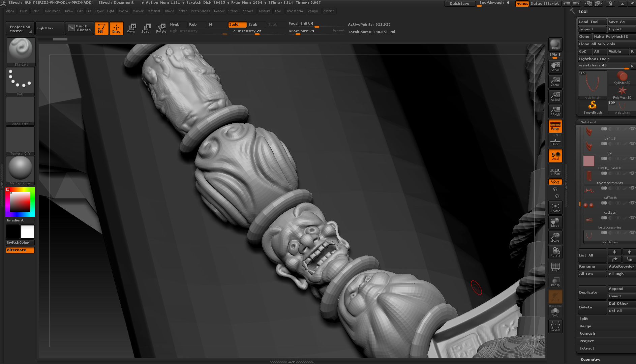Viewport: 636px width, 364px height.
Task: Click the right shelf Scale view icon
Action: (x=555, y=237)
